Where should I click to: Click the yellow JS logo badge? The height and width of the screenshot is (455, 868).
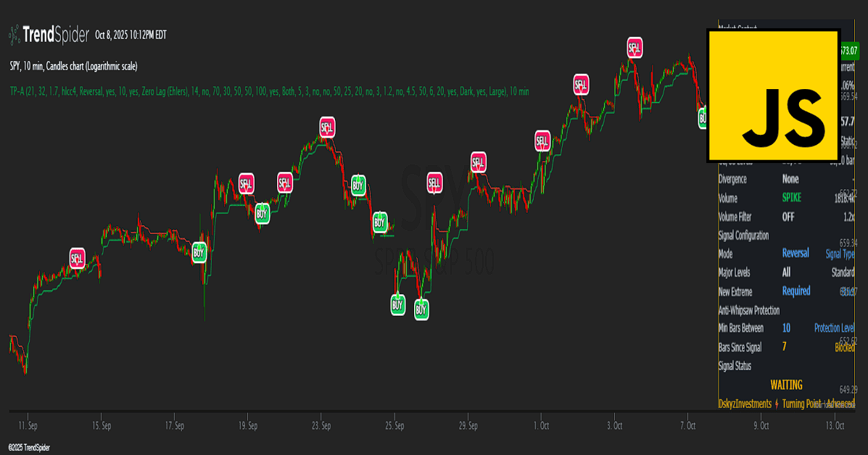(773, 96)
